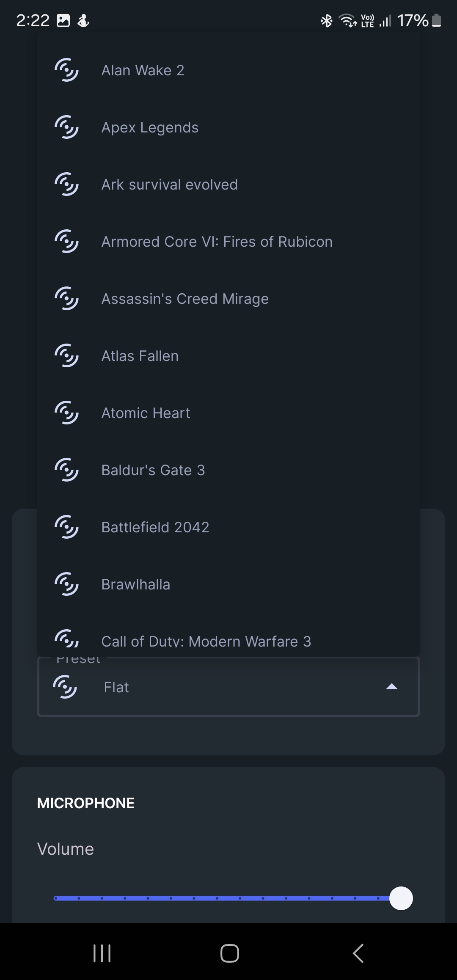The height and width of the screenshot is (980, 457).
Task: Tap the home button in navigation bar
Action: tap(230, 953)
